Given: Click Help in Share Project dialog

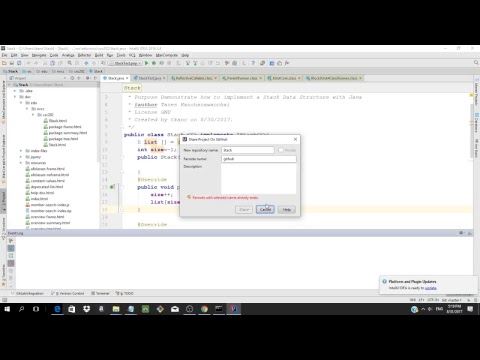Looking at the screenshot, I should tap(287, 209).
